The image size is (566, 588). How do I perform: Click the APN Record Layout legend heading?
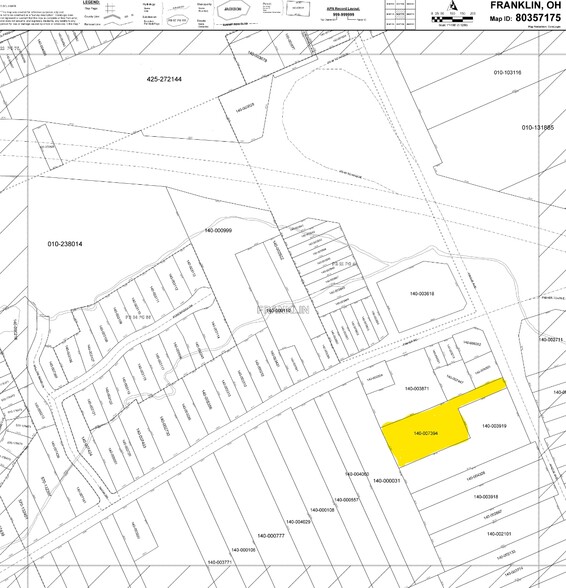[344, 9]
